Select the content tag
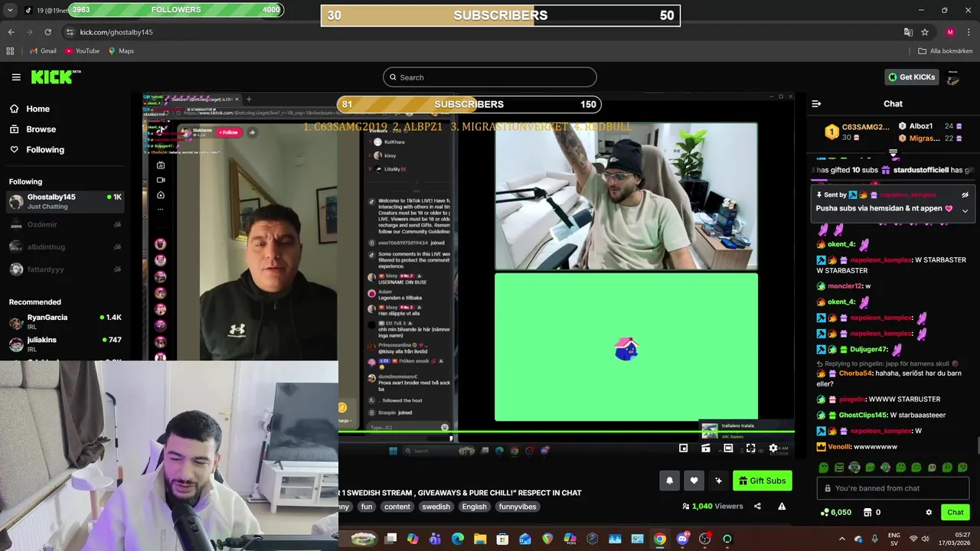The image size is (980, 551). (397, 507)
